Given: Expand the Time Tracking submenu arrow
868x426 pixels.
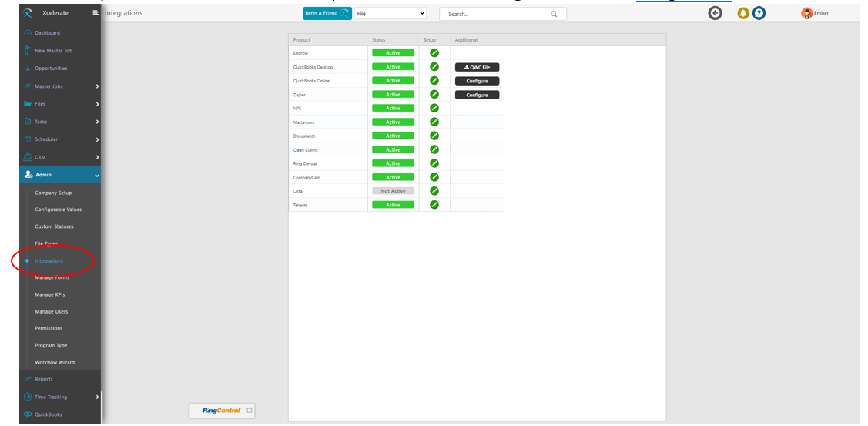Looking at the screenshot, I should (97, 397).
